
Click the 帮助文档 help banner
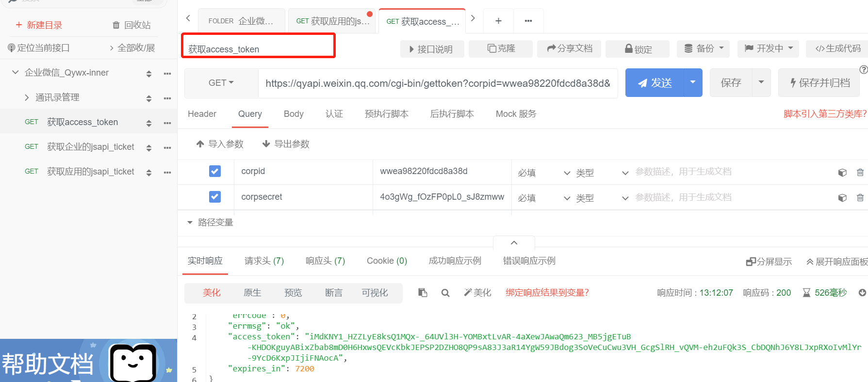click(88, 360)
